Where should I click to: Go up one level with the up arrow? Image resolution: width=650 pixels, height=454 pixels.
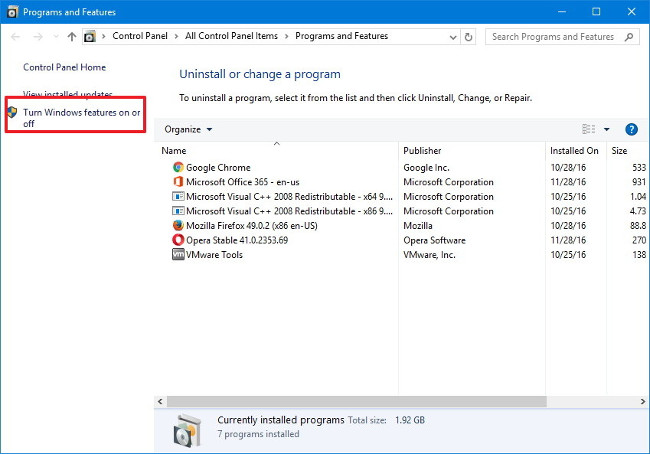point(72,37)
